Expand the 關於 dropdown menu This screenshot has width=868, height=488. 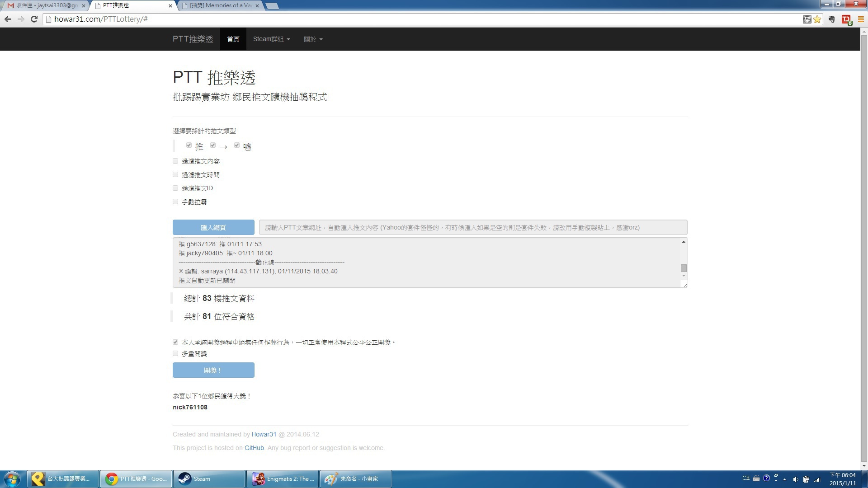pos(313,39)
